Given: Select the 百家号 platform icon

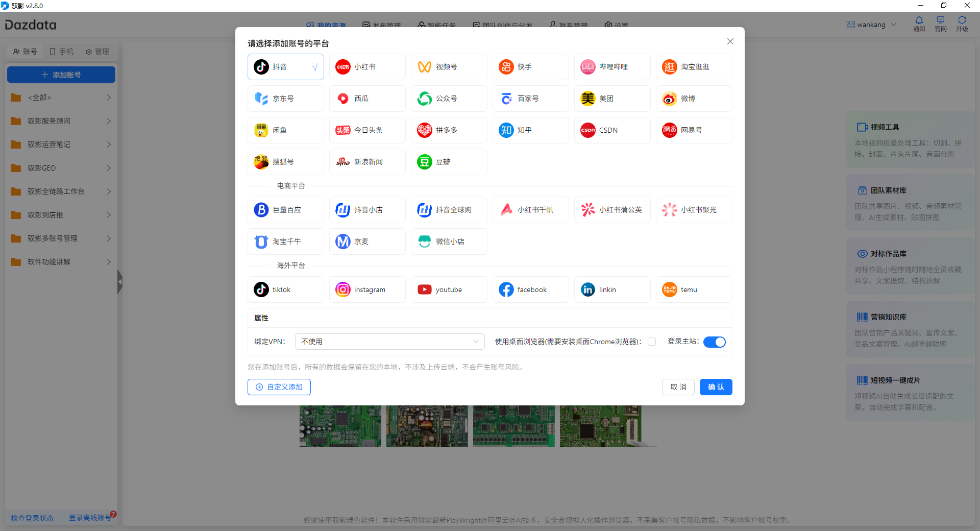Looking at the screenshot, I should click(x=506, y=99).
